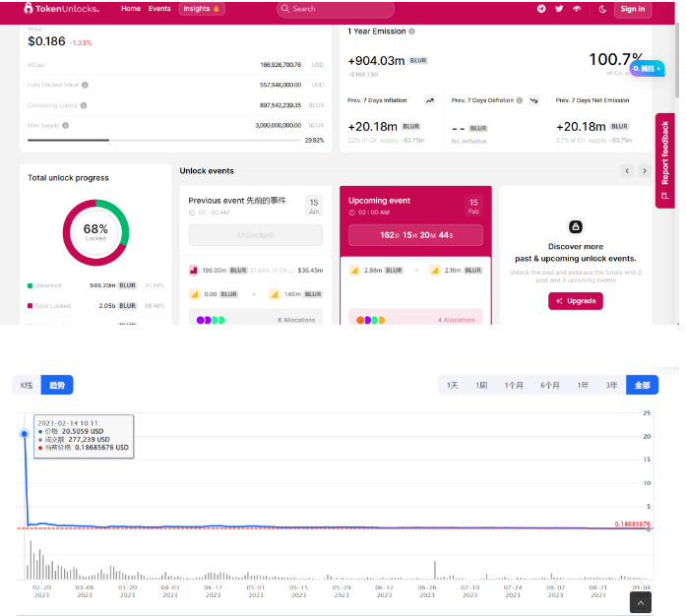Click the $0.186 price value

click(46, 41)
